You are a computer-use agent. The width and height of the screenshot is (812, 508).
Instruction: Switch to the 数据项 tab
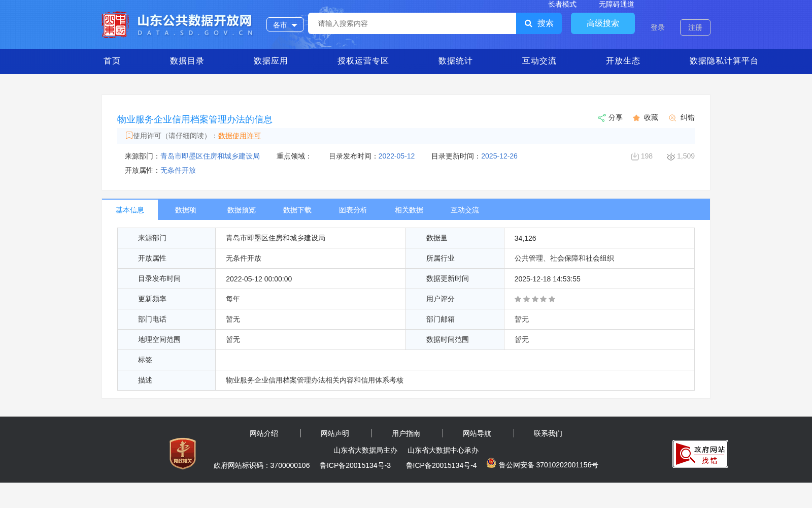tap(186, 210)
